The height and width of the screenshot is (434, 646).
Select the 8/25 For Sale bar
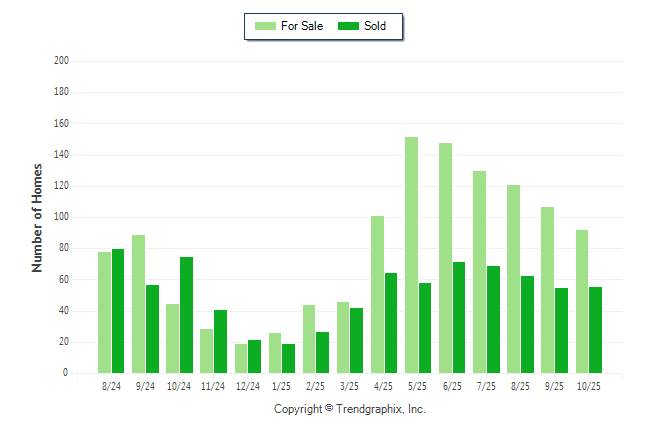click(513, 279)
